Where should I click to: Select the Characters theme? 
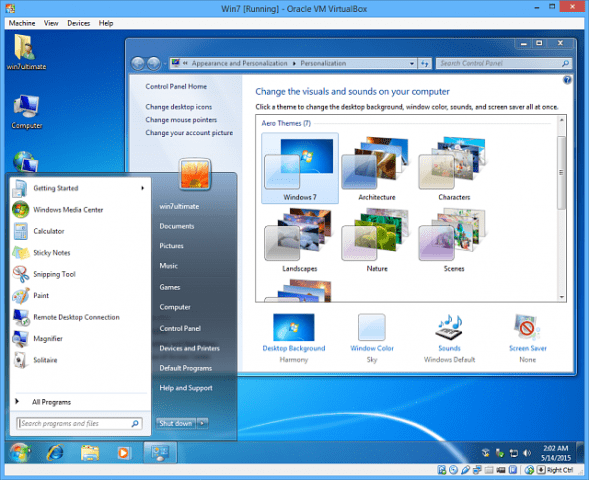pos(454,168)
